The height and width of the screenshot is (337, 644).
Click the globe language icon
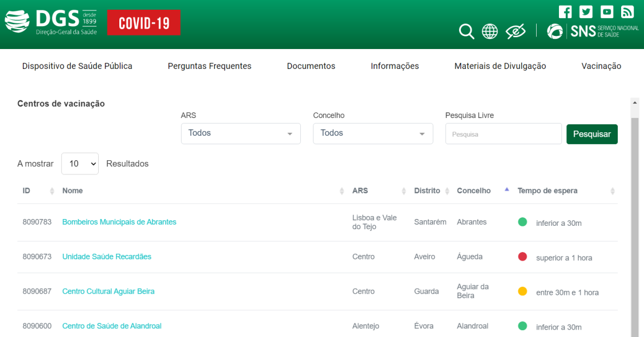point(490,31)
